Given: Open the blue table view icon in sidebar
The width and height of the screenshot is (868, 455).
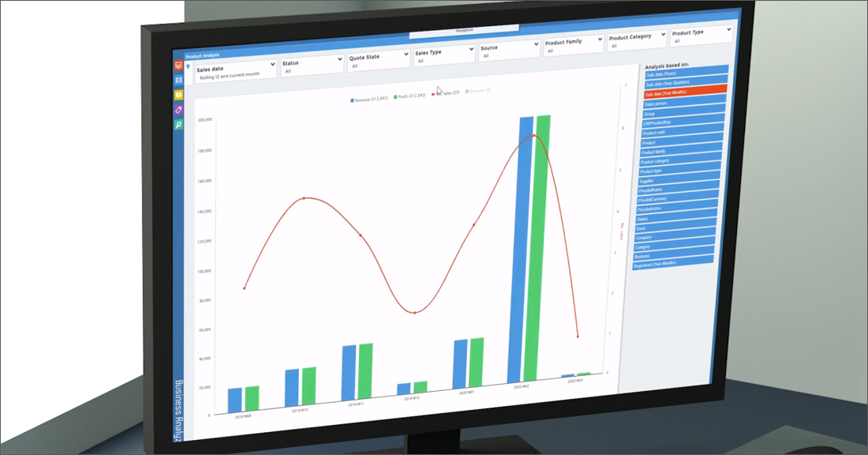Looking at the screenshot, I should pos(179,80).
